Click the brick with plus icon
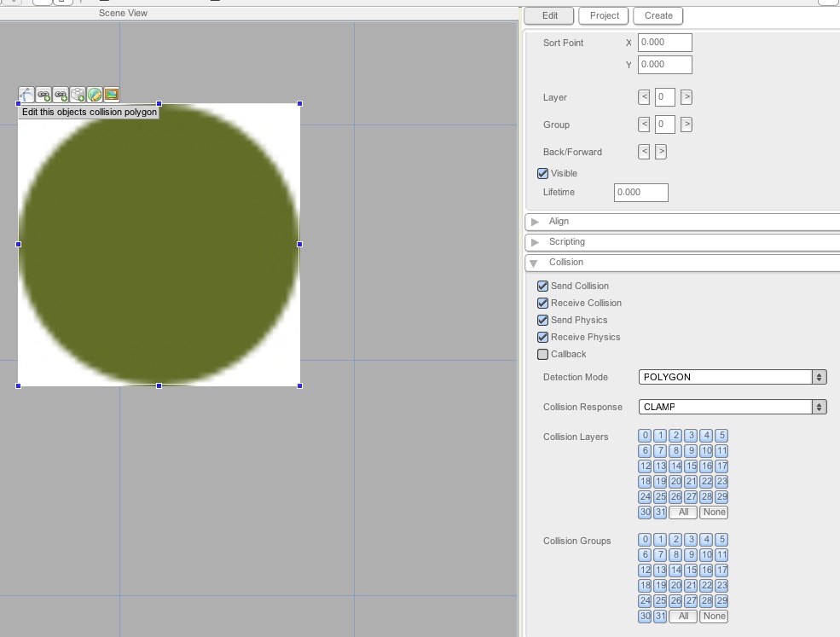This screenshot has height=637, width=840. pyautogui.click(x=78, y=95)
